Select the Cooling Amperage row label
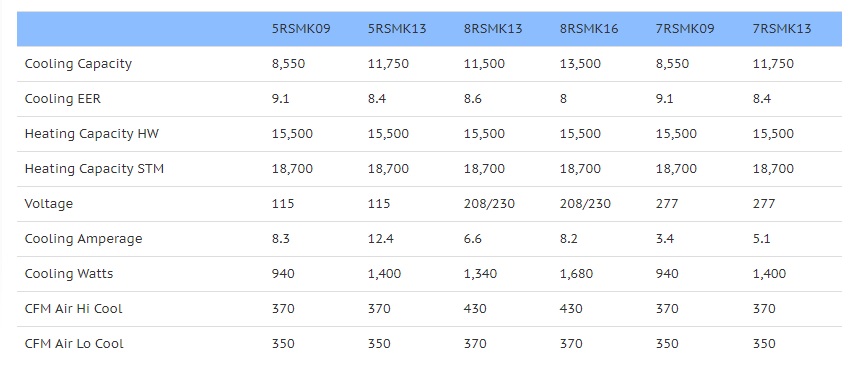 click(x=83, y=239)
